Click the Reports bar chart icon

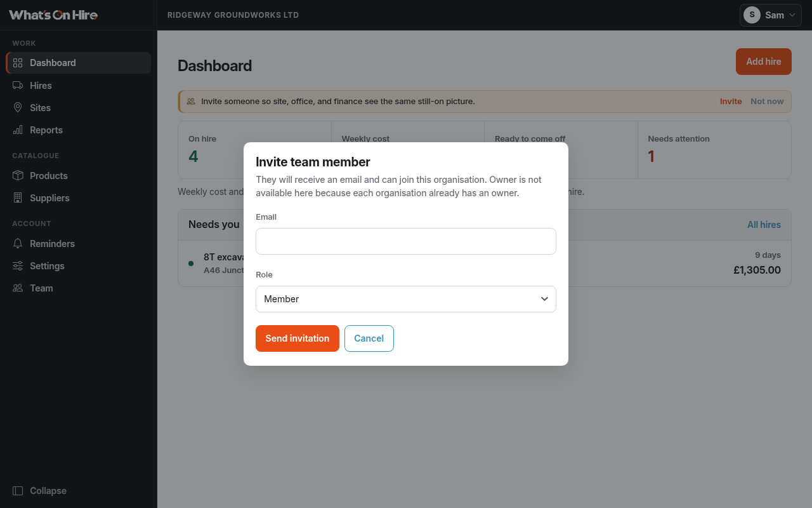coord(18,130)
